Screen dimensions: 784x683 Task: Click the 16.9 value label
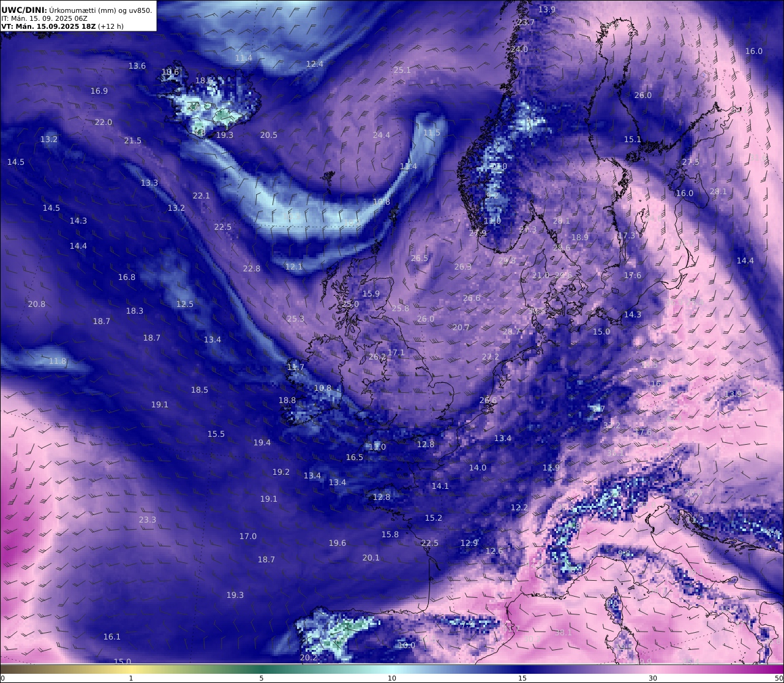[x=99, y=91]
